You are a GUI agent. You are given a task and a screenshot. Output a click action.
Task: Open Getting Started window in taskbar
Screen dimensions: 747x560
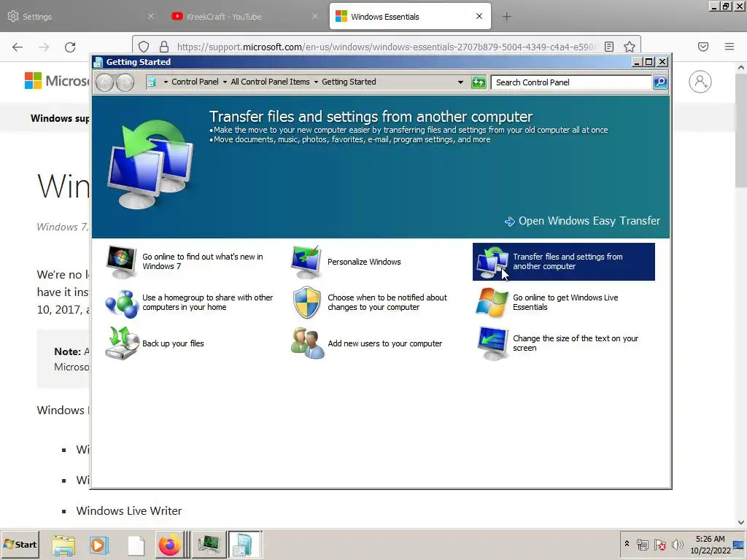[x=244, y=545]
